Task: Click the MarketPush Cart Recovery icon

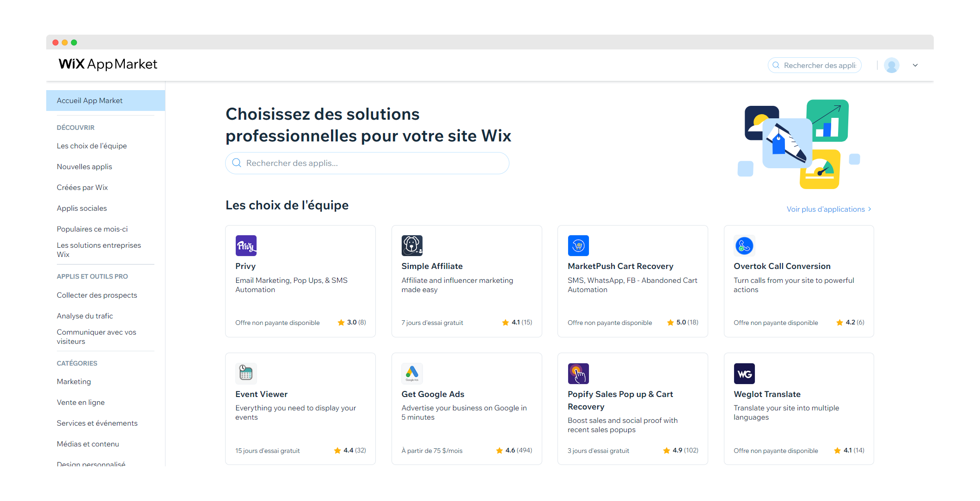Action: coord(578,246)
